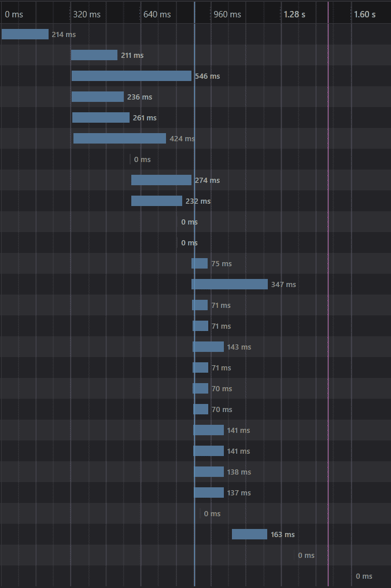Click the 137 ms timing bar
Screen dimensions: 391x588
point(209,493)
